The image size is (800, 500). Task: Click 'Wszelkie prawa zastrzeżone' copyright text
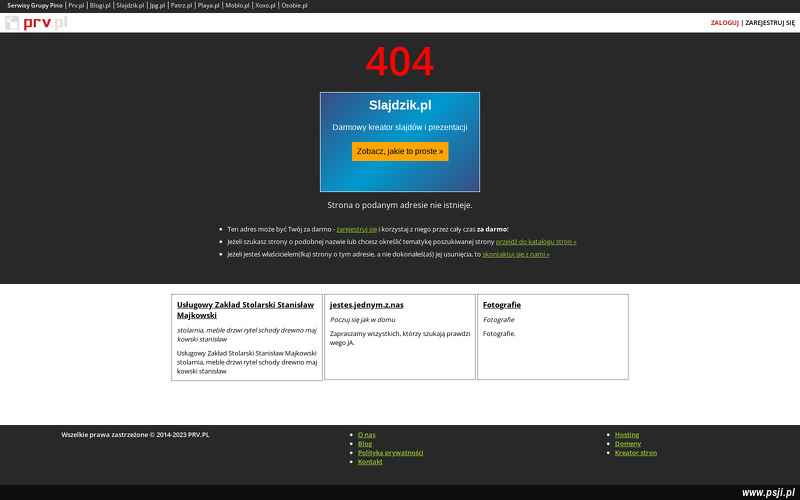pos(135,435)
